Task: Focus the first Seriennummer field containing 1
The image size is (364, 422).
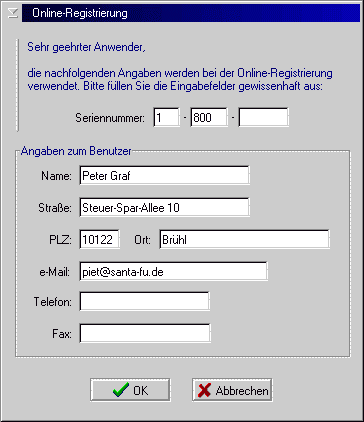Action: (x=167, y=117)
